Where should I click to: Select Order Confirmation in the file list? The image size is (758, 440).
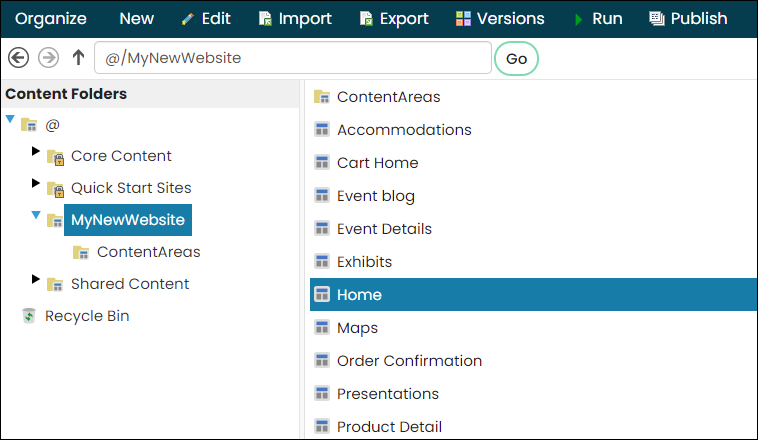click(x=409, y=361)
